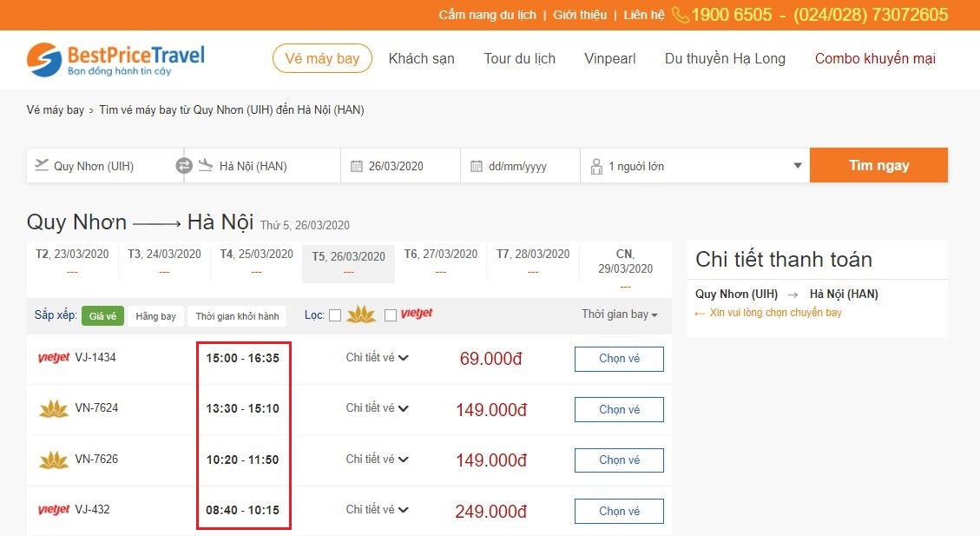Click lotus logo on VN-7624 row

coord(54,409)
